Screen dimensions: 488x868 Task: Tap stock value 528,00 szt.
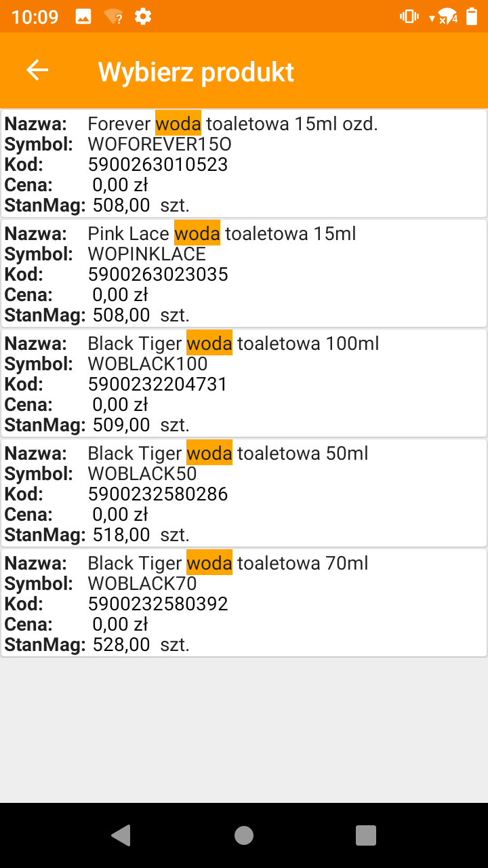tap(141, 645)
